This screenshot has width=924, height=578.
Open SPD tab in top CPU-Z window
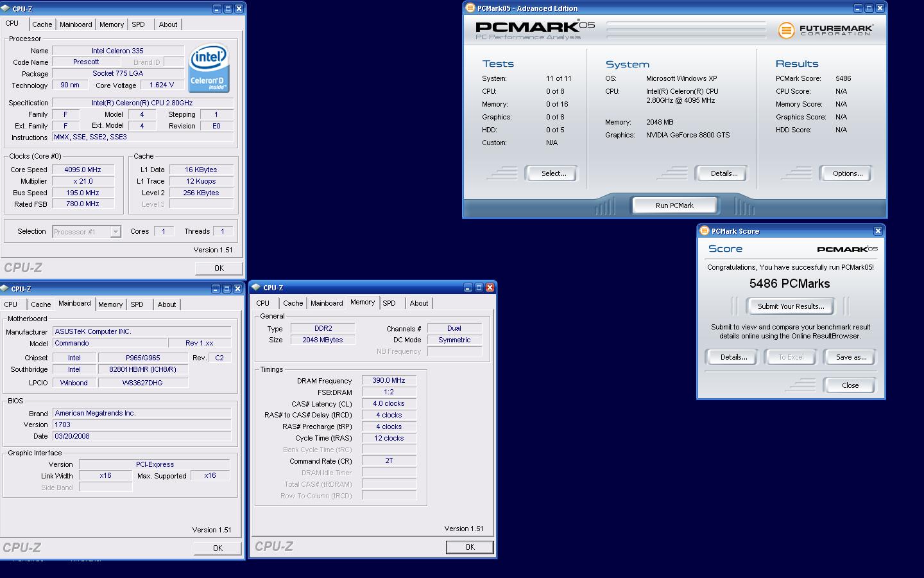coord(139,24)
